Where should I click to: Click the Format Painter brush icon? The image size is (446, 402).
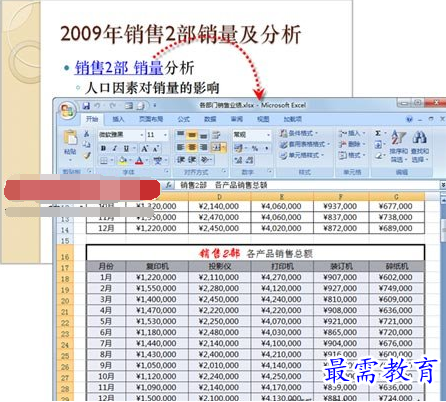point(87,155)
